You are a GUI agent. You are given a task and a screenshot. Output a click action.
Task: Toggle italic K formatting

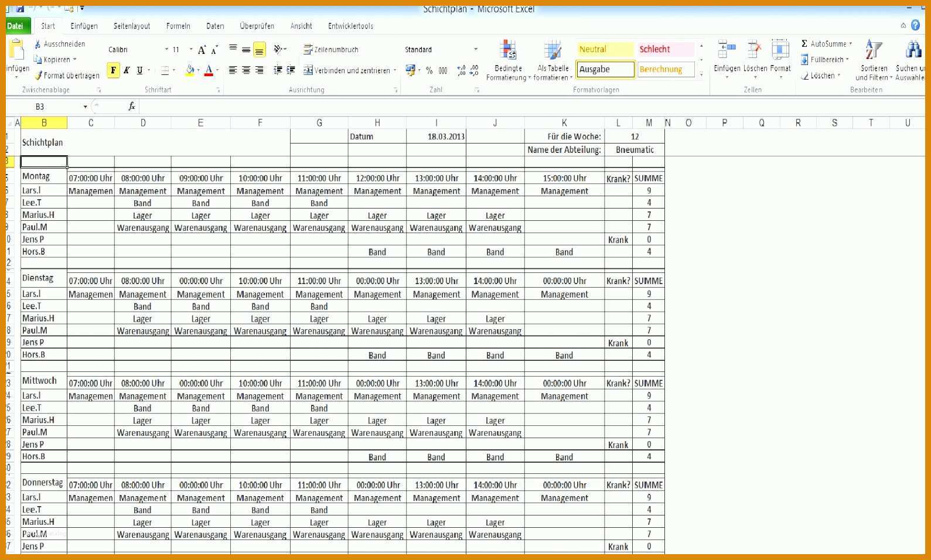(x=127, y=70)
